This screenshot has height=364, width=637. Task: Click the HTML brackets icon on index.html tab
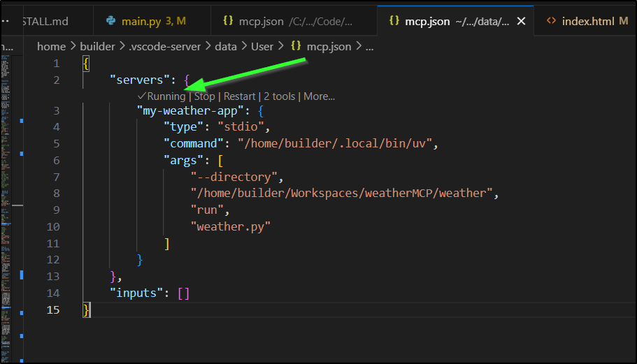551,21
